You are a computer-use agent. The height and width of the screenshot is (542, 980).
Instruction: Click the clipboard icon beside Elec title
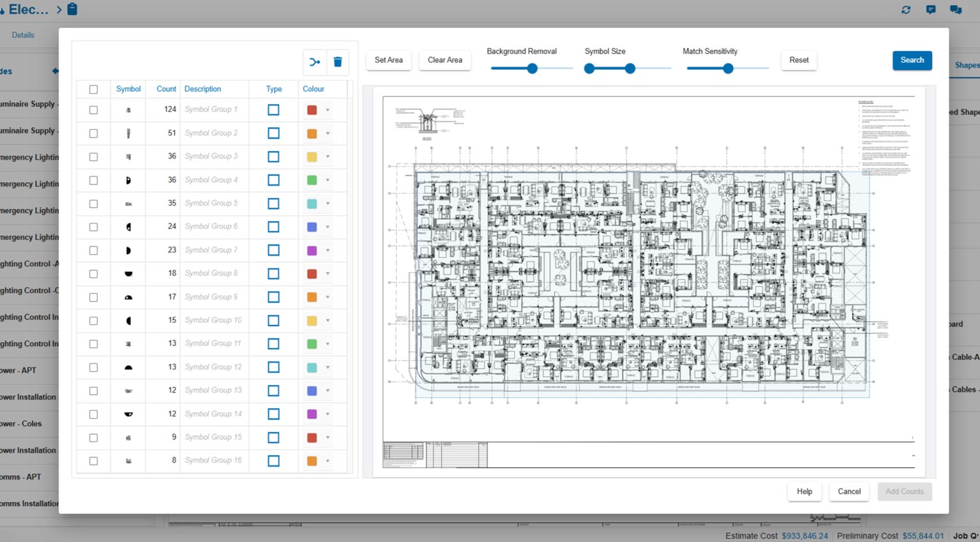(x=72, y=10)
